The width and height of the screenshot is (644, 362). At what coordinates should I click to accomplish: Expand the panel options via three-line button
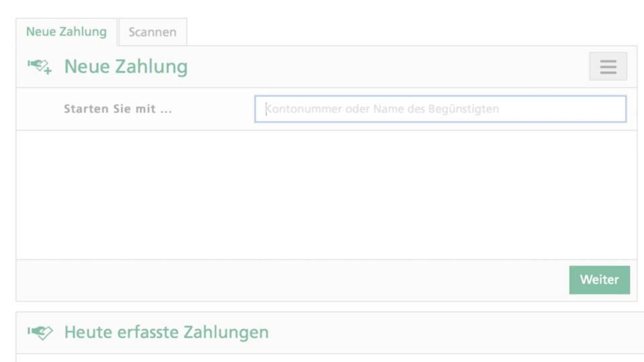pyautogui.click(x=608, y=66)
